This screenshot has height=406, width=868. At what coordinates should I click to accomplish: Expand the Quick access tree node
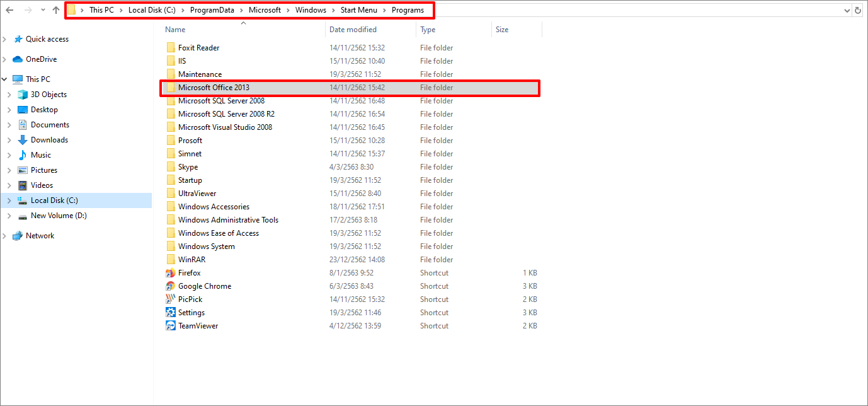tap(5, 39)
